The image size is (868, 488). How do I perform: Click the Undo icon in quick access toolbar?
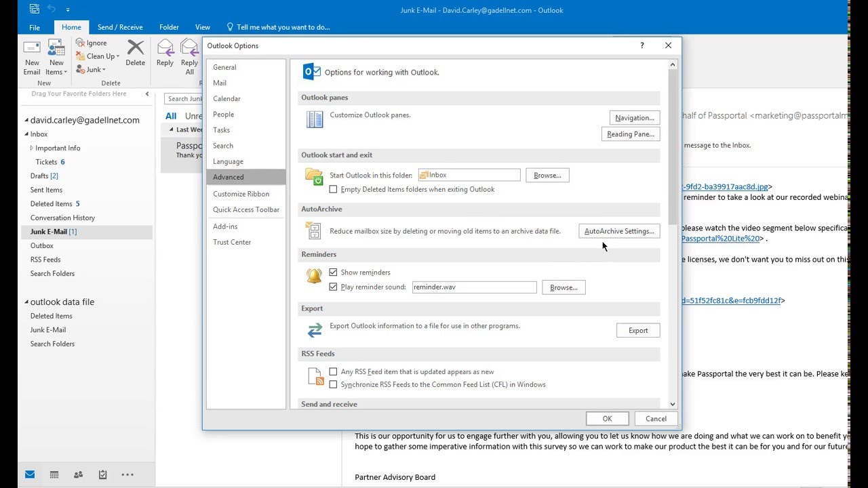click(x=51, y=9)
